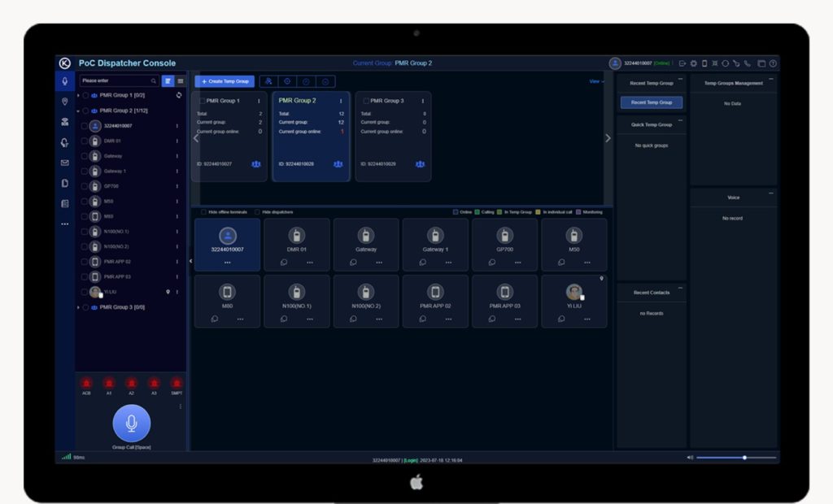This screenshot has width=833, height=504.
Task: Select the N100(NO.1) terminal card
Action: coord(296,301)
